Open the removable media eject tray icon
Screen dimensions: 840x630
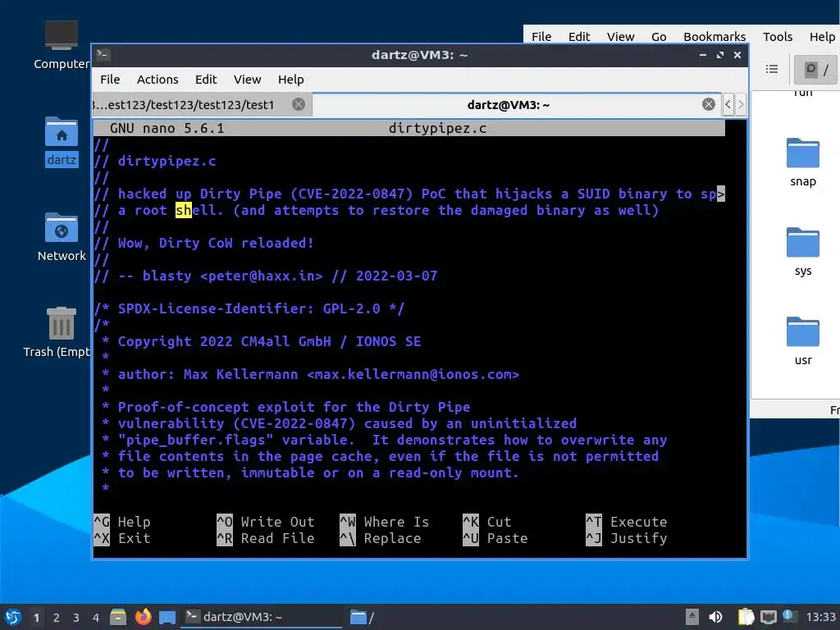pyautogui.click(x=692, y=617)
